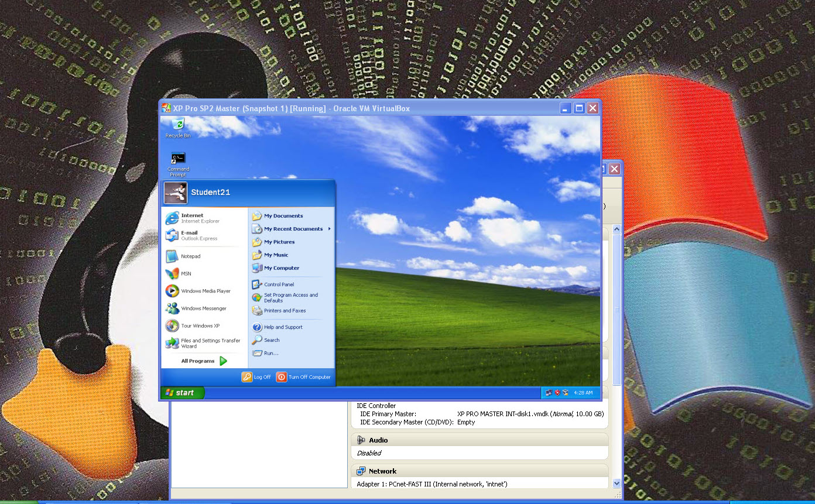Open Control Panel from Start menu
Image resolution: width=815 pixels, height=504 pixels.
(x=279, y=284)
